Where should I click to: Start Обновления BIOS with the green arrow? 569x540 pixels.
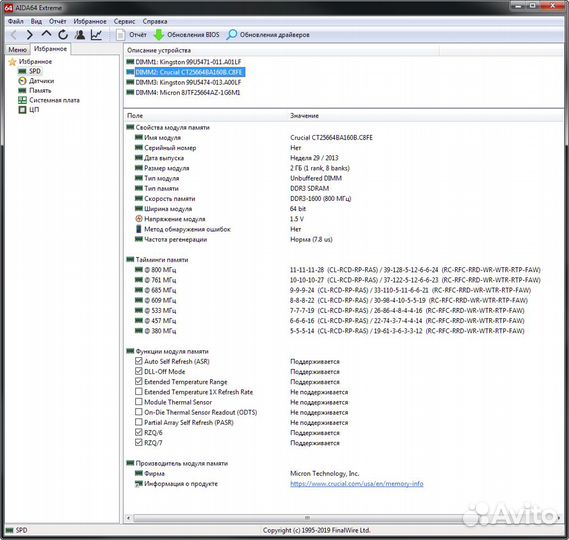[x=159, y=35]
